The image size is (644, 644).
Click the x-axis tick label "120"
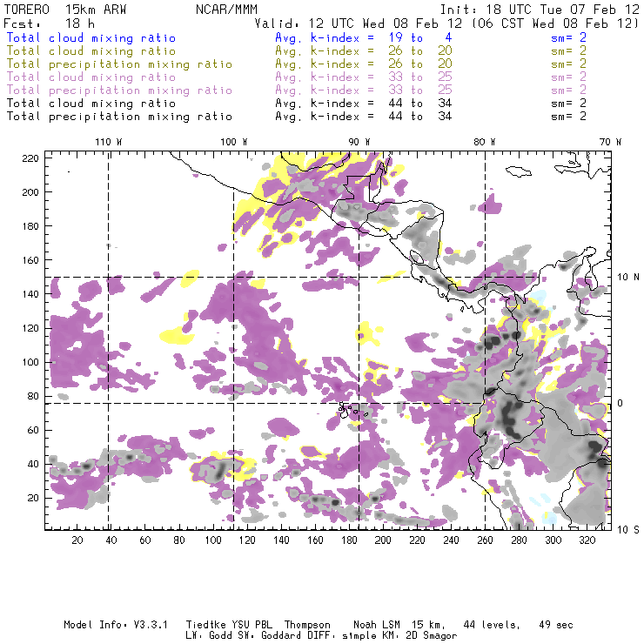pos(247,540)
